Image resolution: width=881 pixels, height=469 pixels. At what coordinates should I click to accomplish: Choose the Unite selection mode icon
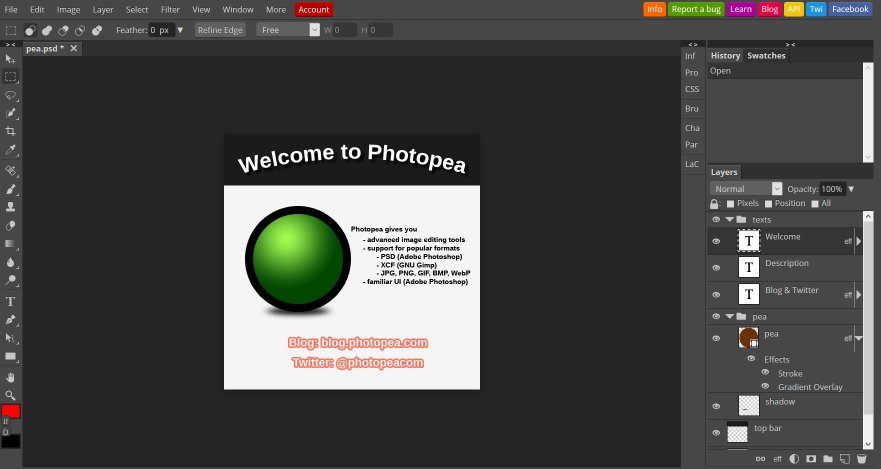[47, 30]
